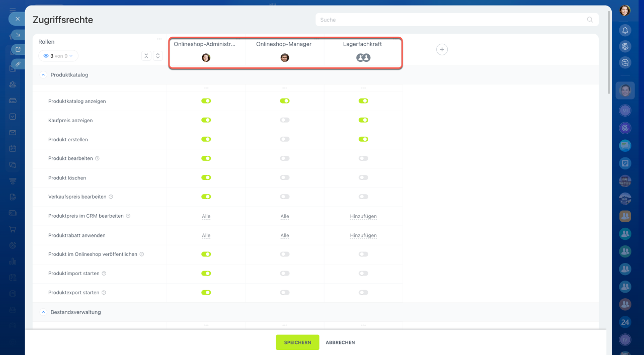
Task: Enable Kaufpreis anzeigen for Onlineshop-Manager
Action: 285,120
